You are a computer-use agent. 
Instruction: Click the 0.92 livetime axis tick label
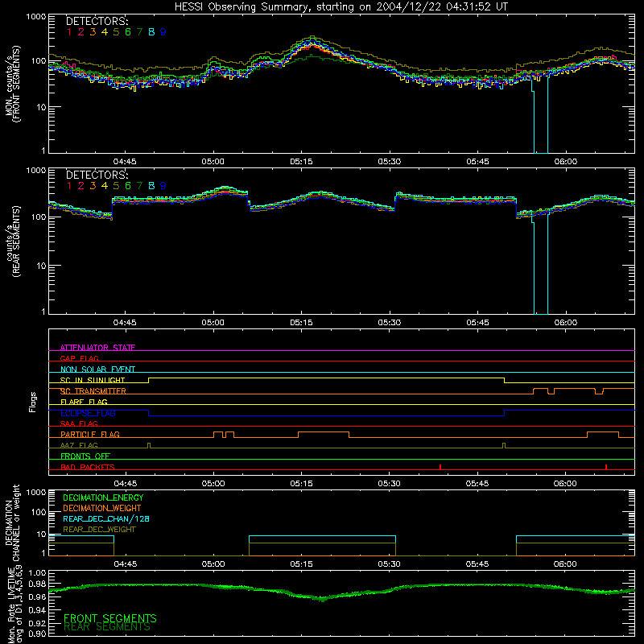[37, 622]
